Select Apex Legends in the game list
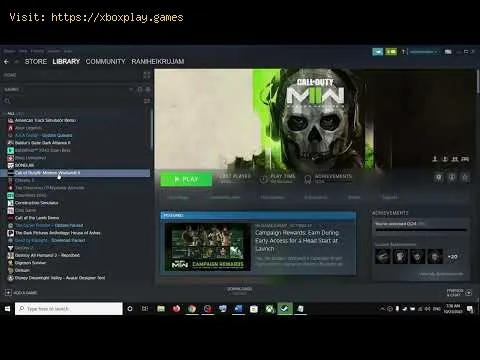The image size is (480, 360). pos(28,128)
